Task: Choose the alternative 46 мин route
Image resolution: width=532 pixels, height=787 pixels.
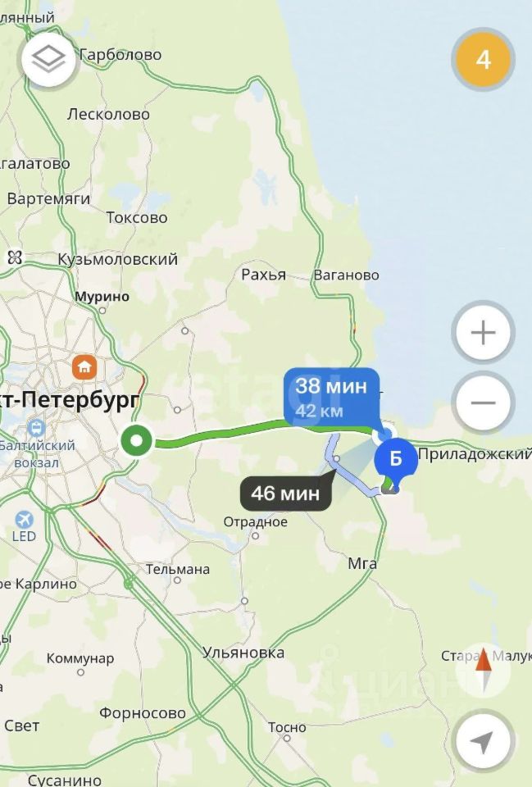Action: click(287, 493)
